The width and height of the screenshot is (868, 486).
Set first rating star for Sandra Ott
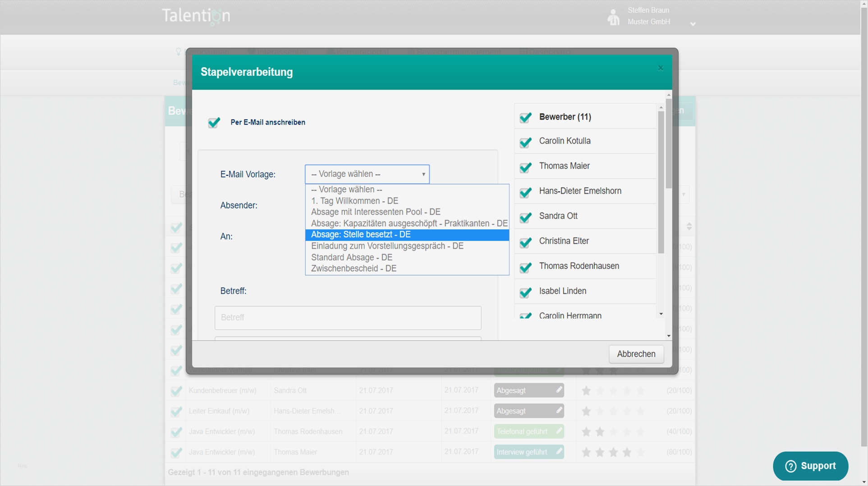tap(586, 391)
